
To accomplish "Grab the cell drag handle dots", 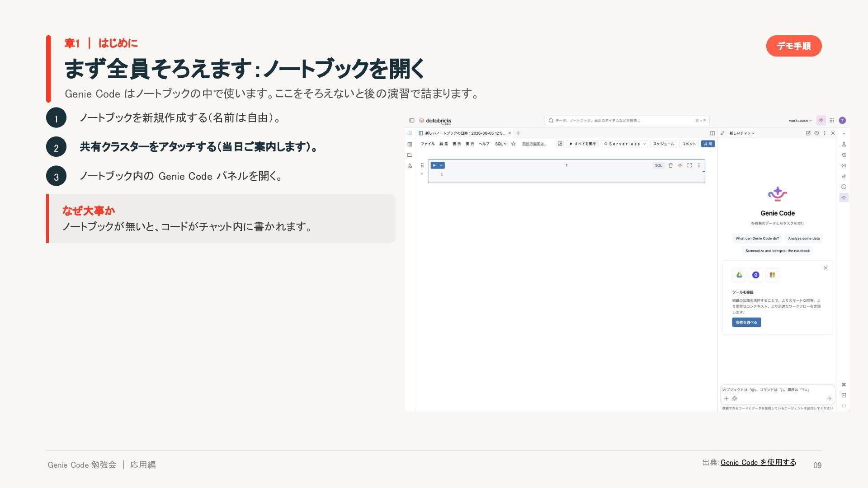I will coord(422,165).
